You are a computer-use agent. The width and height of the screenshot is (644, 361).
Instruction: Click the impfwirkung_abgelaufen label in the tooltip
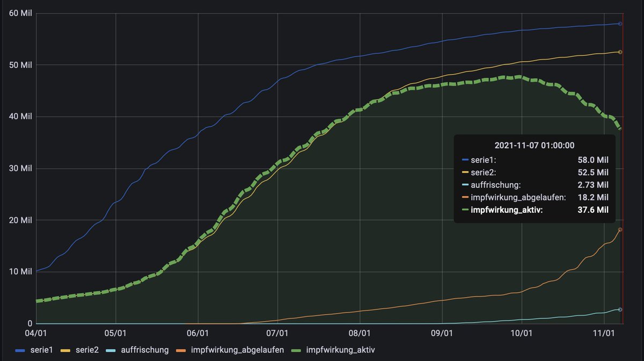pos(518,197)
